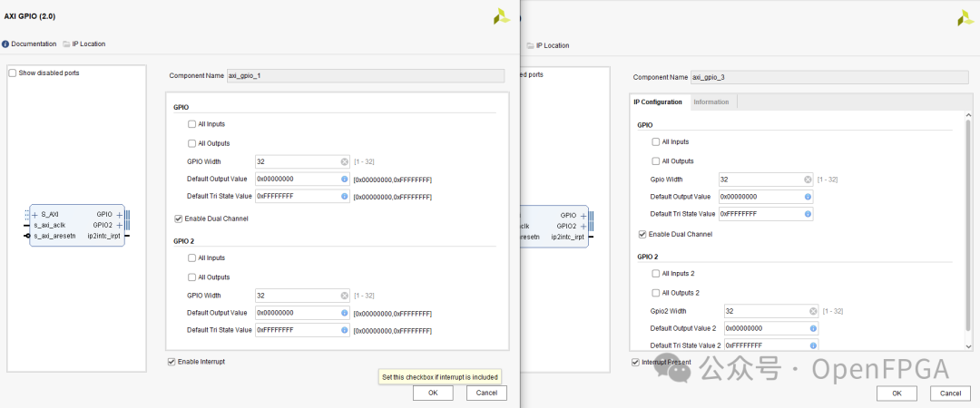
Task: Click GPIO Default Output Value field in left window
Action: pos(302,179)
